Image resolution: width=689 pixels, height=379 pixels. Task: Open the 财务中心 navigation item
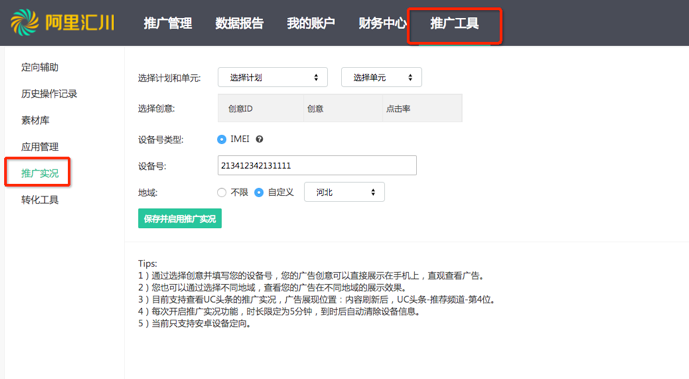tap(382, 23)
